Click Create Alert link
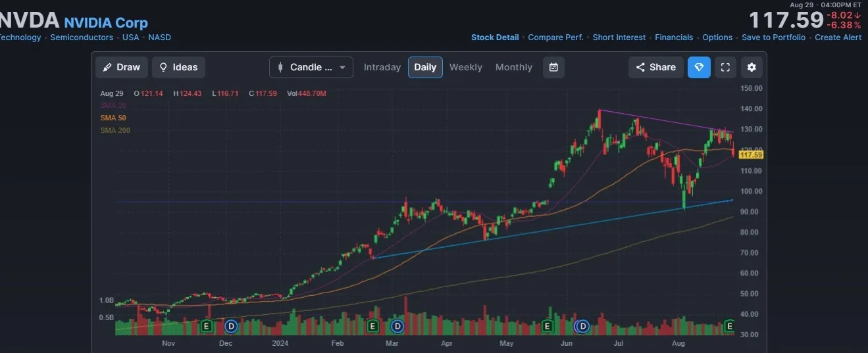This screenshot has width=868, height=353. pos(838,37)
